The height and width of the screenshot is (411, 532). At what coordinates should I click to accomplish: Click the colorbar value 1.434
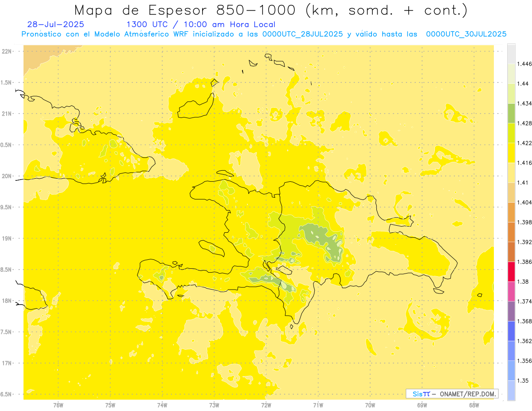click(x=524, y=103)
